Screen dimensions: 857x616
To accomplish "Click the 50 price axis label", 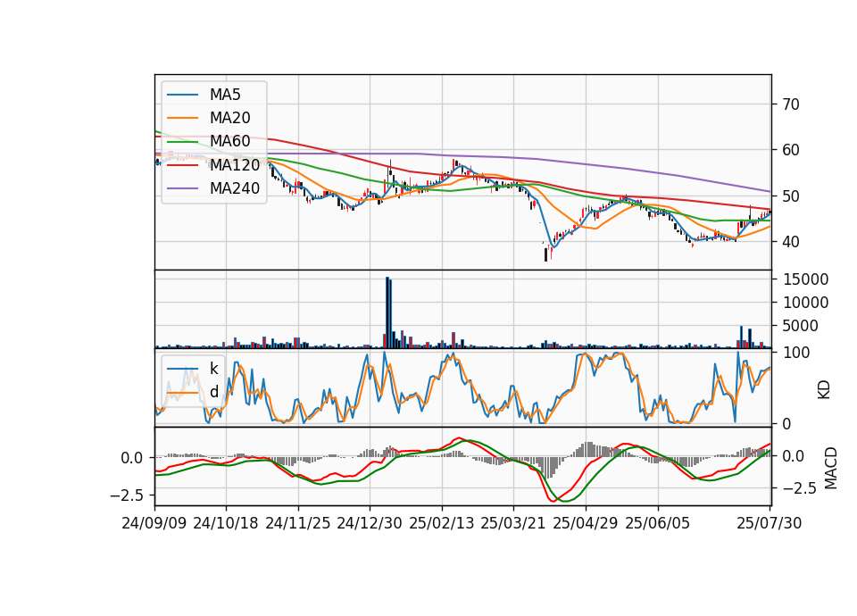I will tap(791, 196).
